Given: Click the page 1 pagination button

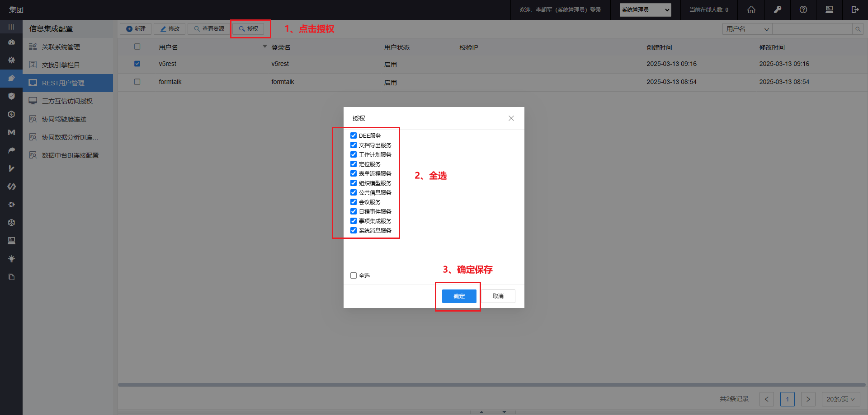Looking at the screenshot, I should [788, 399].
